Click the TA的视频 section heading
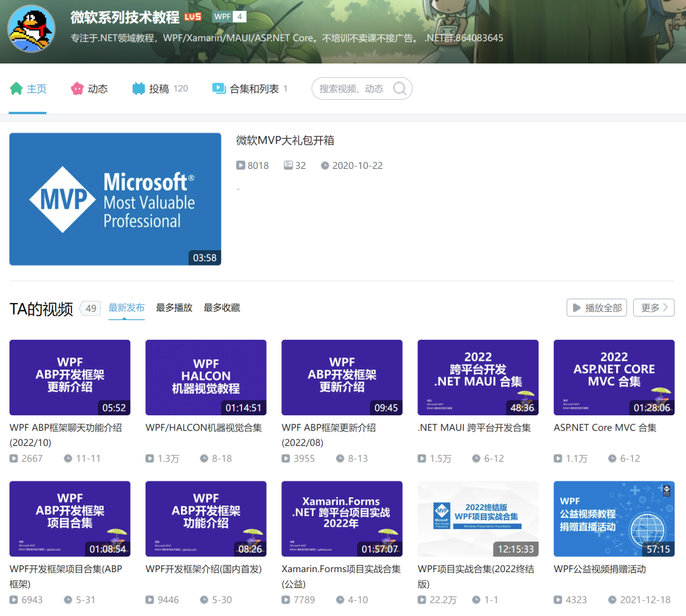Screen dimensions: 686x616 pos(41,309)
